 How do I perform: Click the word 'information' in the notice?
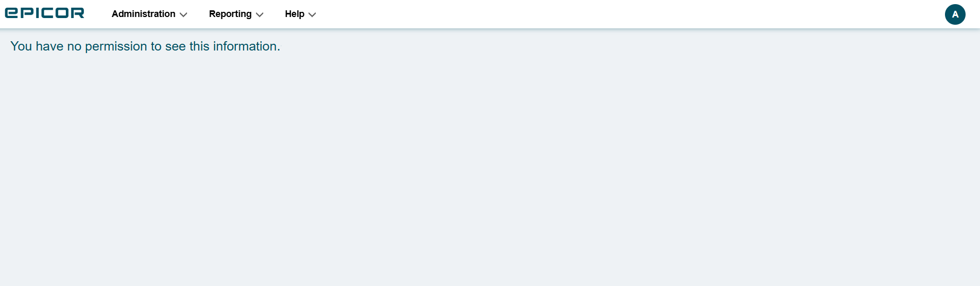pos(245,46)
